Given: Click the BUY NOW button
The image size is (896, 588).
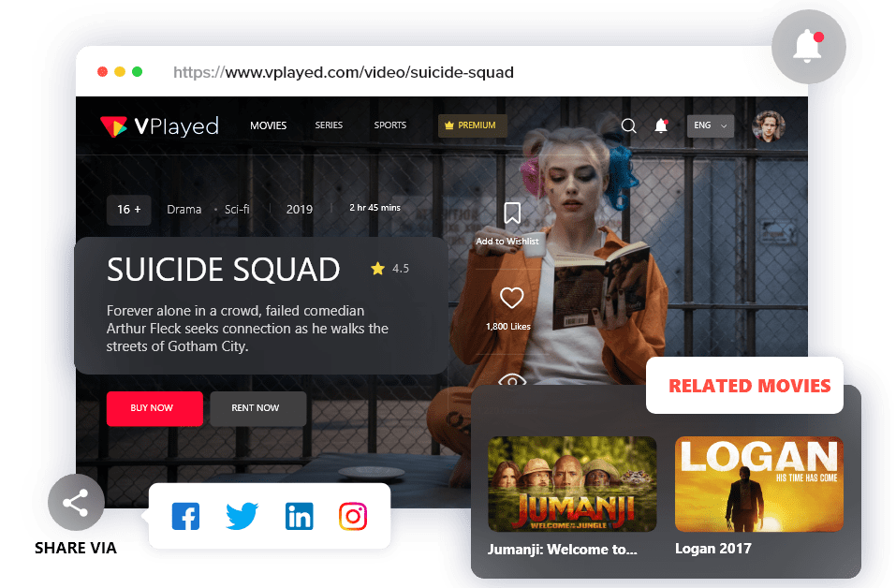Looking at the screenshot, I should (x=154, y=408).
